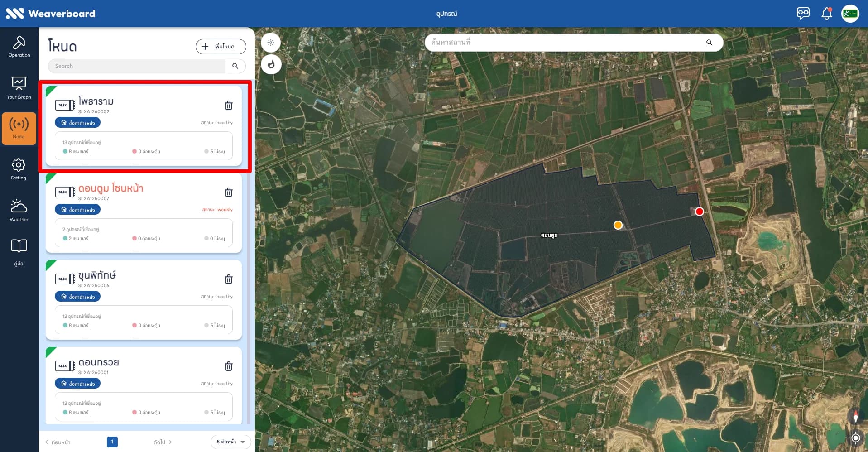
Task: Go to the previous page
Action: [58, 442]
